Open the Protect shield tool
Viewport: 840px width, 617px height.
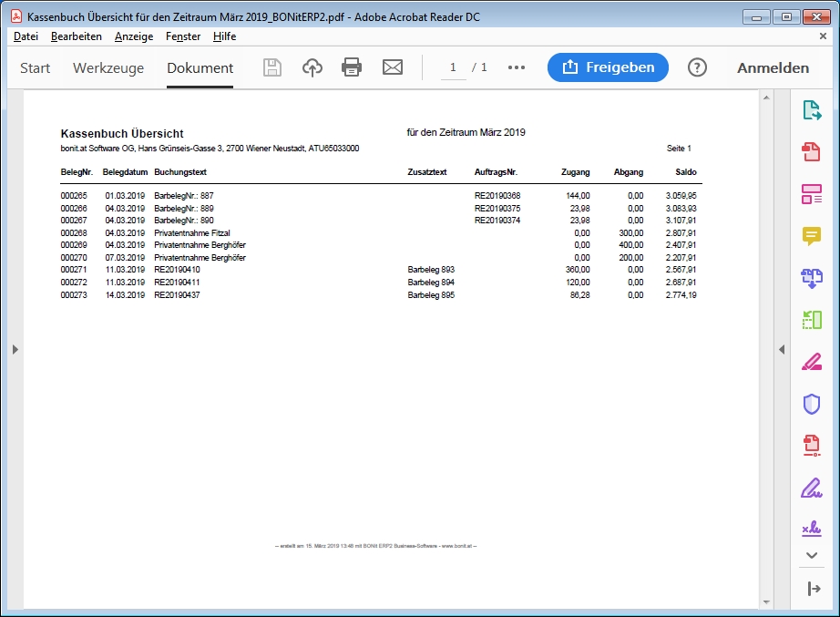(x=811, y=404)
